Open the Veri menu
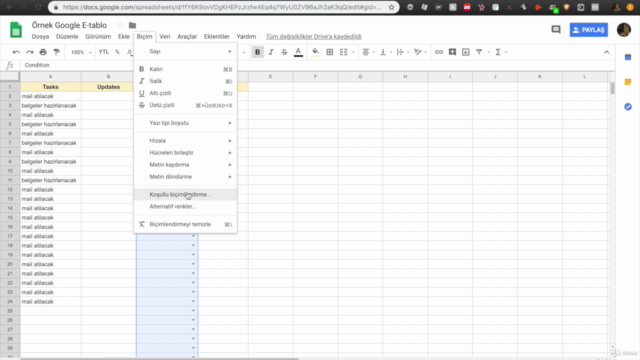Image resolution: width=640 pixels, height=360 pixels. [164, 36]
